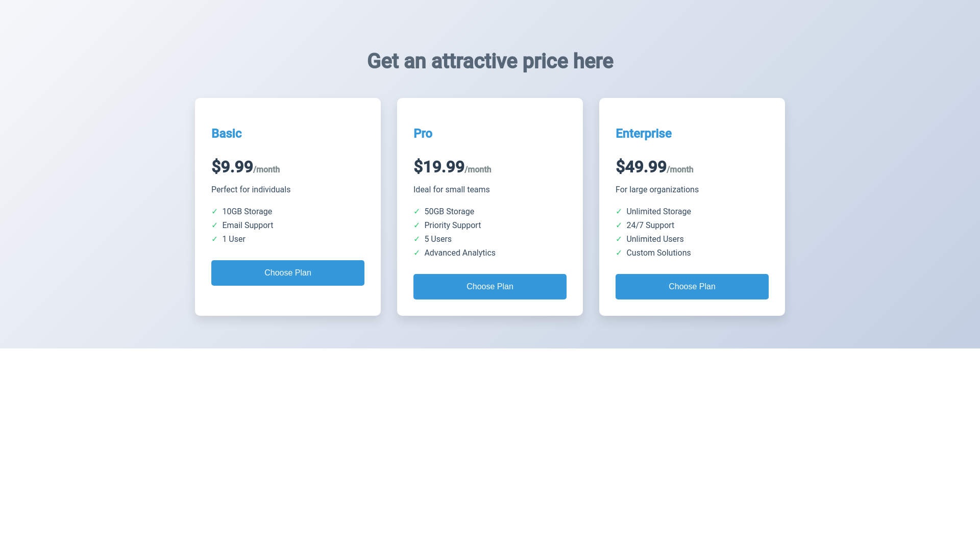Click the checkmark beside Unlimited Storage
980x551 pixels.
pyautogui.click(x=619, y=211)
